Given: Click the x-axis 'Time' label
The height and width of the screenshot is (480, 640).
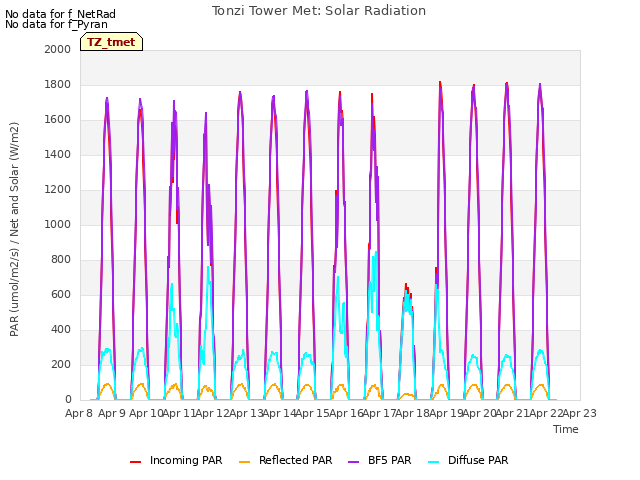Looking at the screenshot, I should 566,429.
